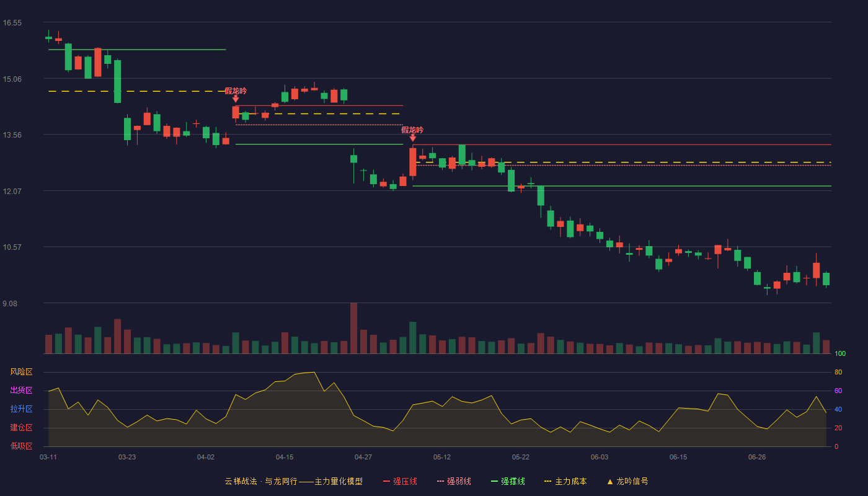Screen dimensions: 868x496
Task: Click the 拉升区 zone label
Action: (21, 409)
